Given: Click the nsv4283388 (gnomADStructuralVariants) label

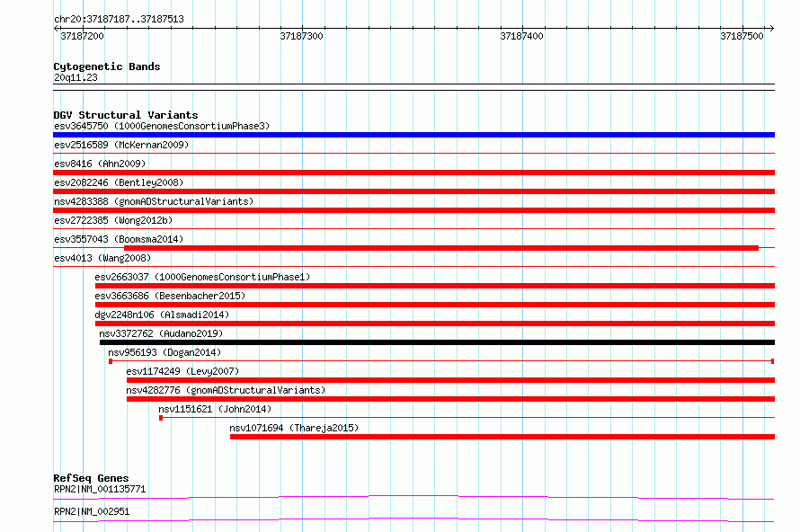Looking at the screenshot, I should (x=154, y=201).
